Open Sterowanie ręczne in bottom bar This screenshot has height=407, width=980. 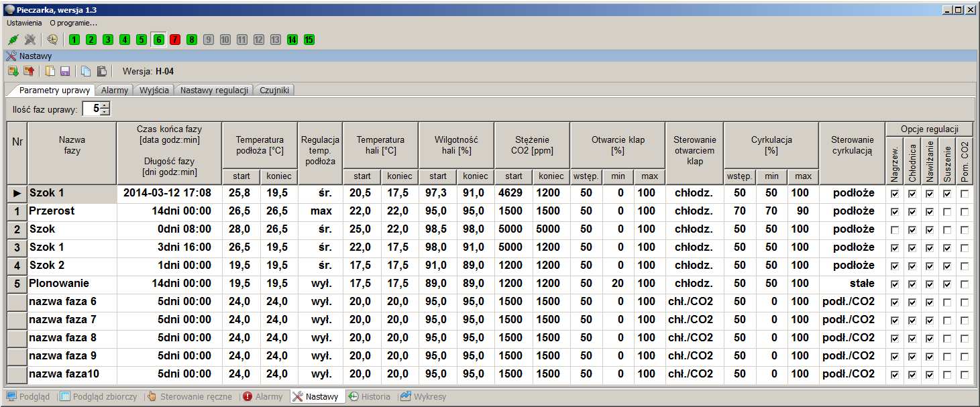190,396
